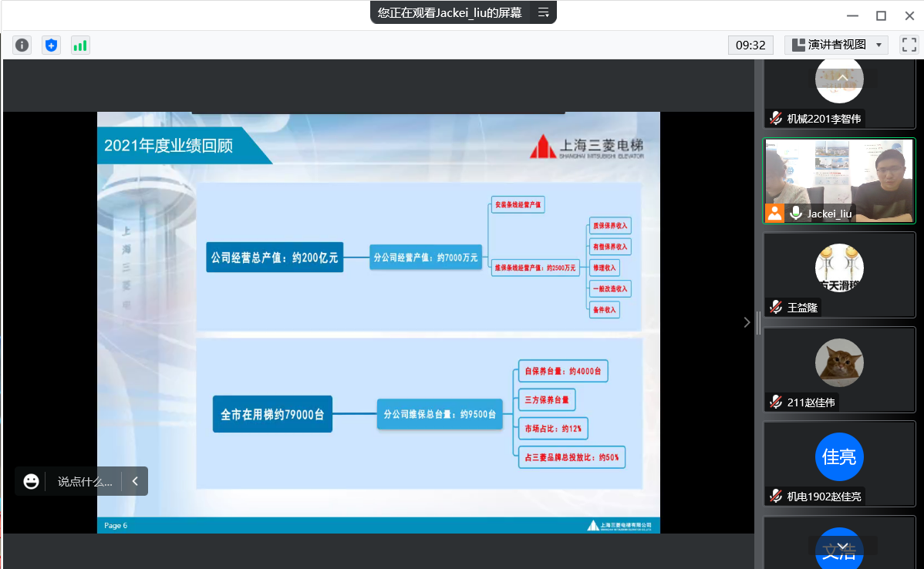Click the blue security shield icon
Image resolution: width=924 pixels, height=569 pixels.
51,45
